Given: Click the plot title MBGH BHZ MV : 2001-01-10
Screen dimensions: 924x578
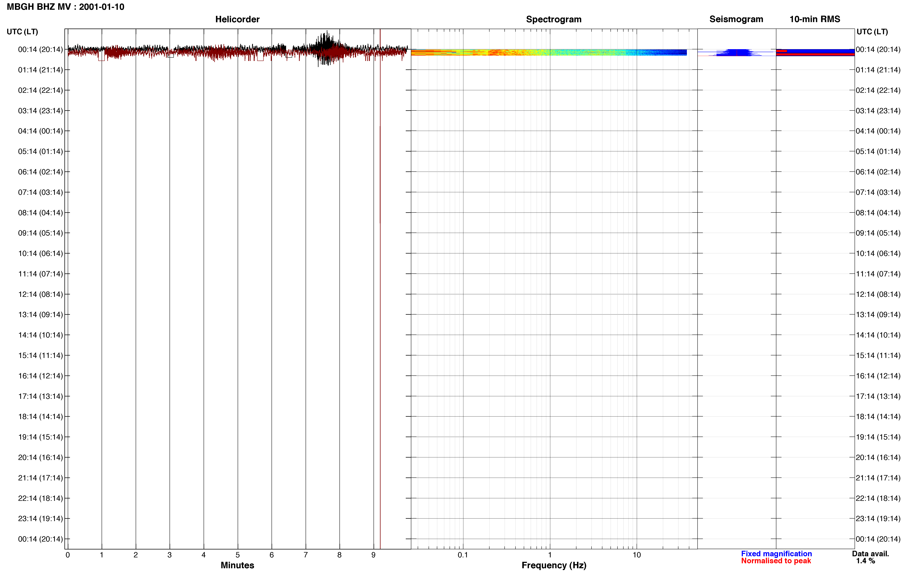Looking at the screenshot, I should (x=65, y=7).
